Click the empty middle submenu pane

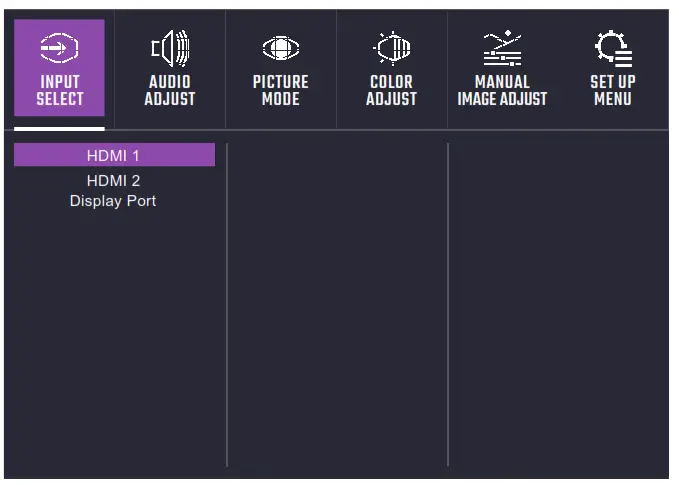(x=337, y=300)
